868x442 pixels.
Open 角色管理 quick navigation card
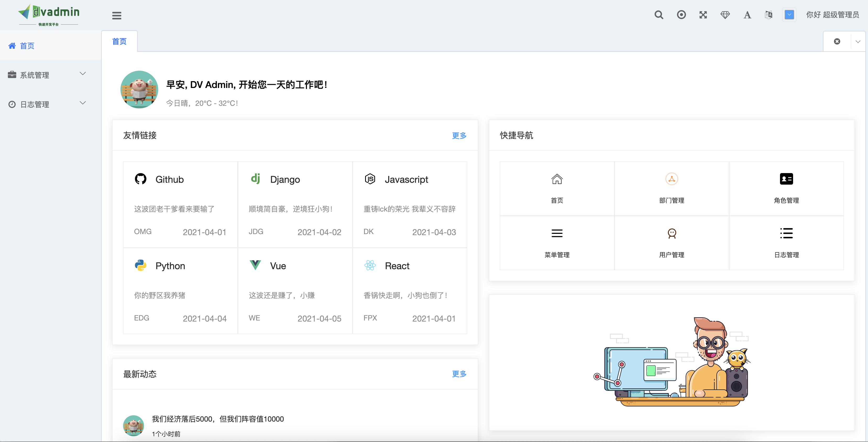click(x=786, y=188)
